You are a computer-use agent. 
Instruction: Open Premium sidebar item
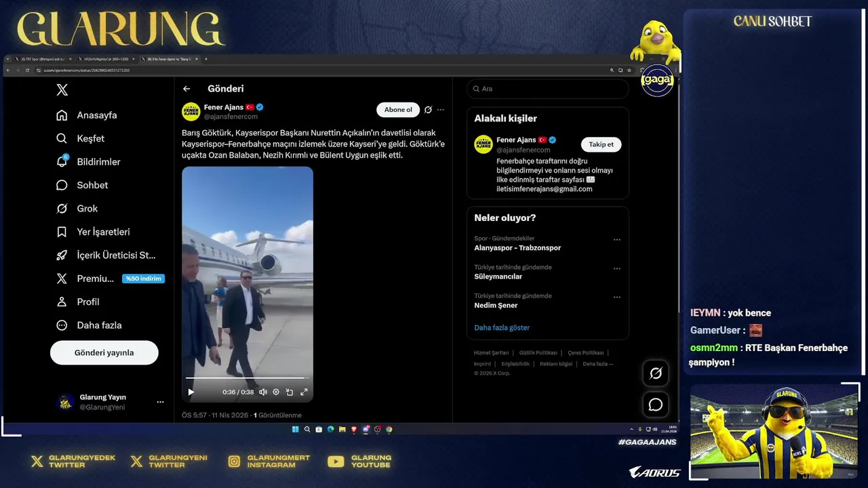point(85,279)
